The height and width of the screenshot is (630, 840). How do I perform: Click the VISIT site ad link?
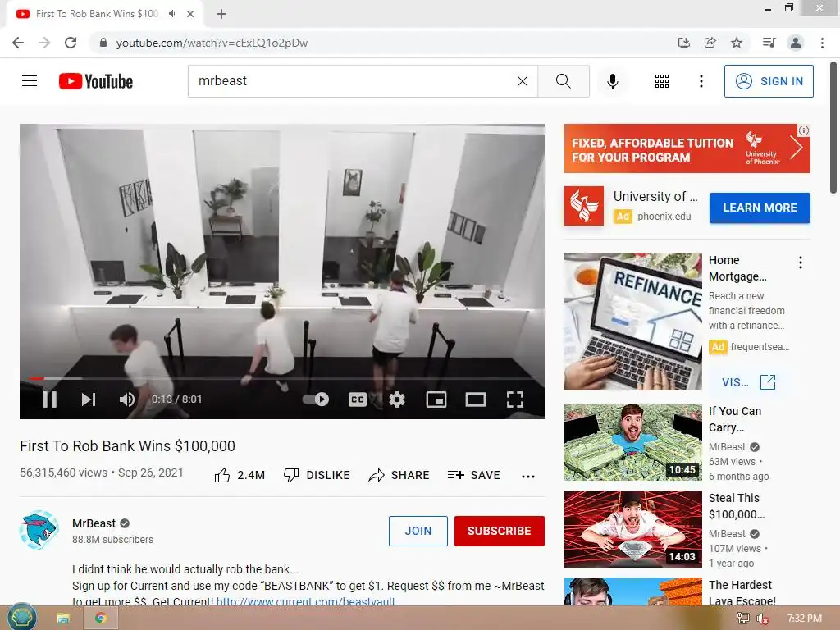tap(748, 382)
